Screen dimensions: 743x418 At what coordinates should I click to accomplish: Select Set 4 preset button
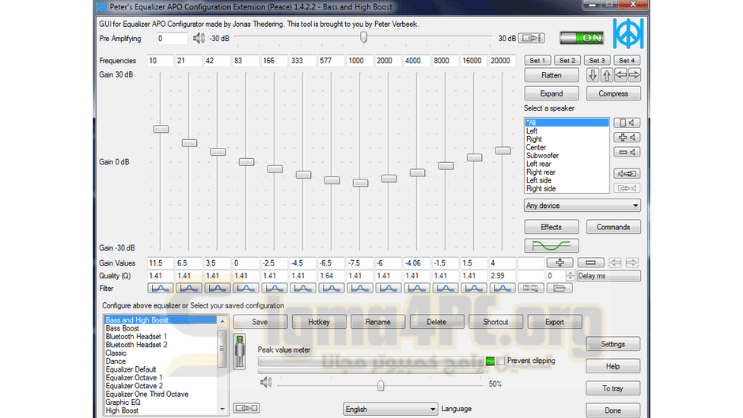627,60
